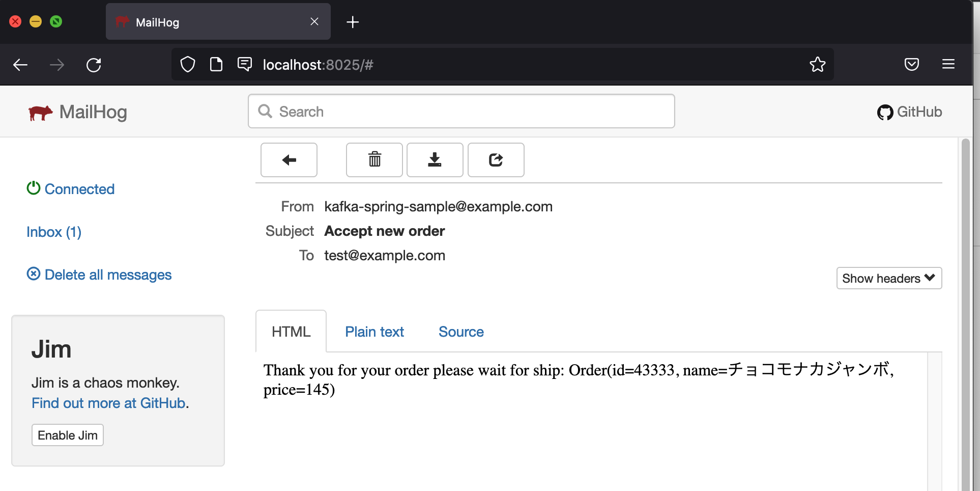Reload the page with the refresh icon
This screenshot has width=980, height=491.
coord(94,65)
